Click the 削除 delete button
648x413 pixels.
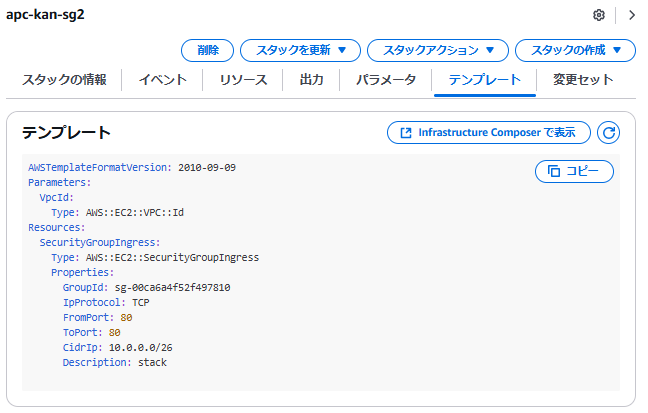pyautogui.click(x=207, y=50)
